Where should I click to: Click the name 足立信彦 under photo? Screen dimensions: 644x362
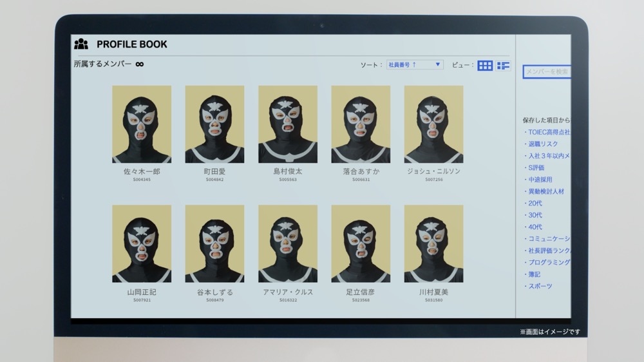click(x=360, y=292)
